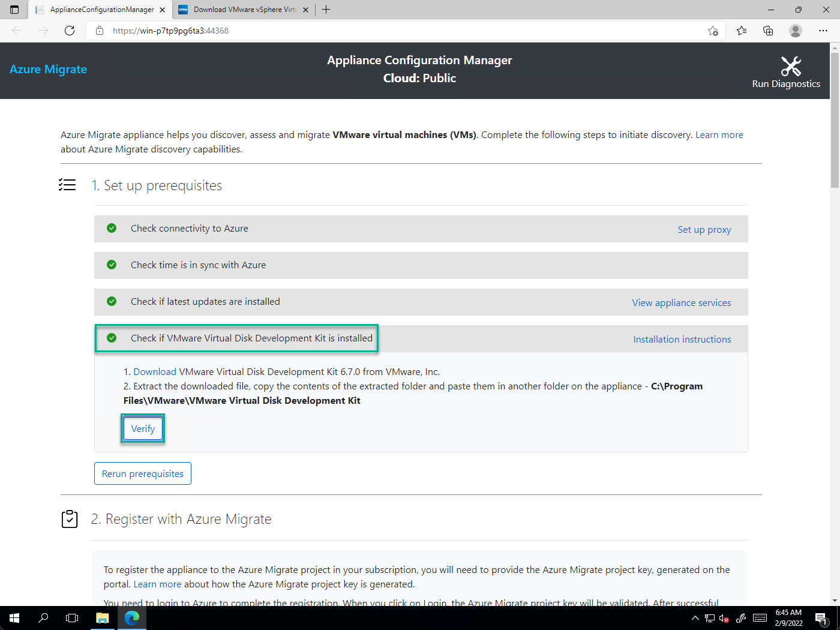Open Task View on the taskbar
840x630 pixels.
point(72,618)
